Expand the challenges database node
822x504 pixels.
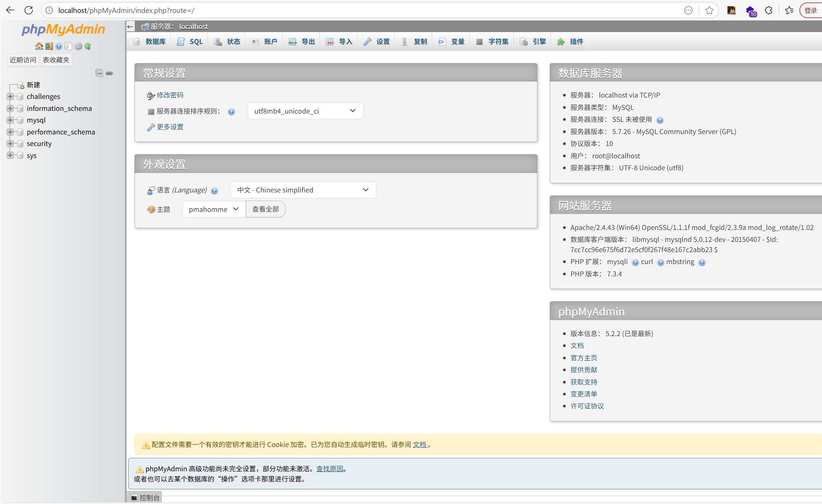[x=10, y=97]
